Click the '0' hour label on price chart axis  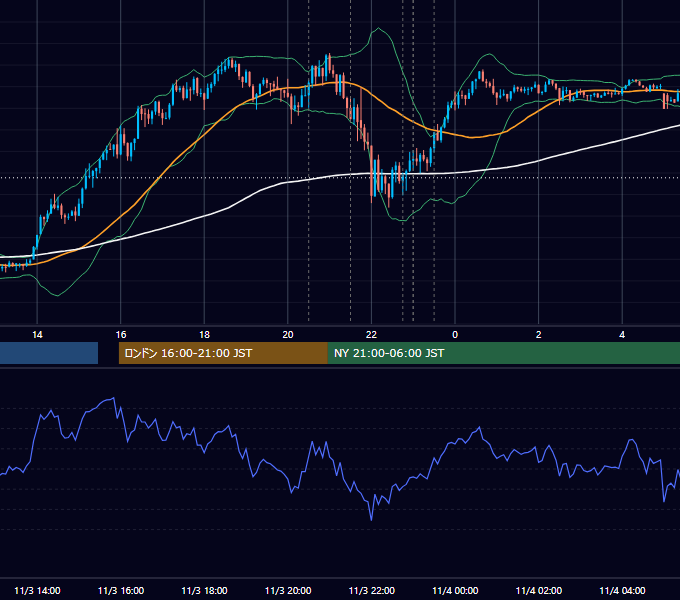point(455,335)
